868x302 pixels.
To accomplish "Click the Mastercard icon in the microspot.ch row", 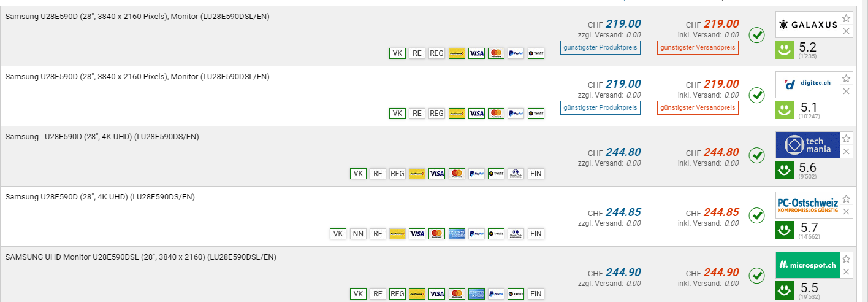I will (457, 294).
